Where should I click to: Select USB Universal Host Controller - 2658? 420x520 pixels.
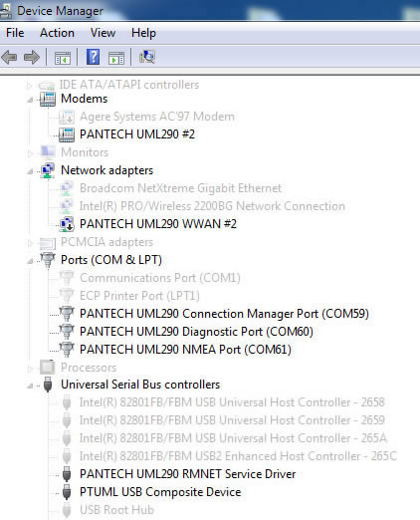232,402
